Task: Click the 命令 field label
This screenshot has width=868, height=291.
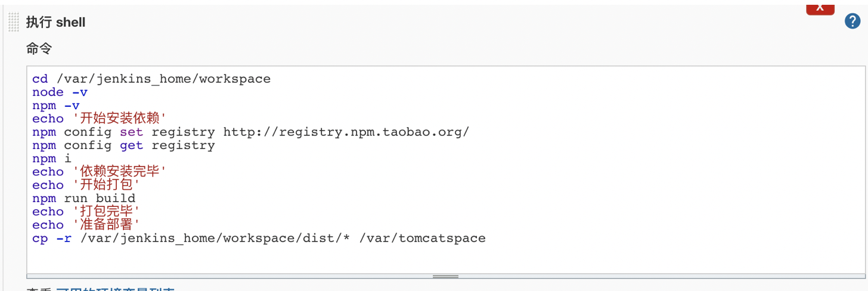Action: point(39,48)
